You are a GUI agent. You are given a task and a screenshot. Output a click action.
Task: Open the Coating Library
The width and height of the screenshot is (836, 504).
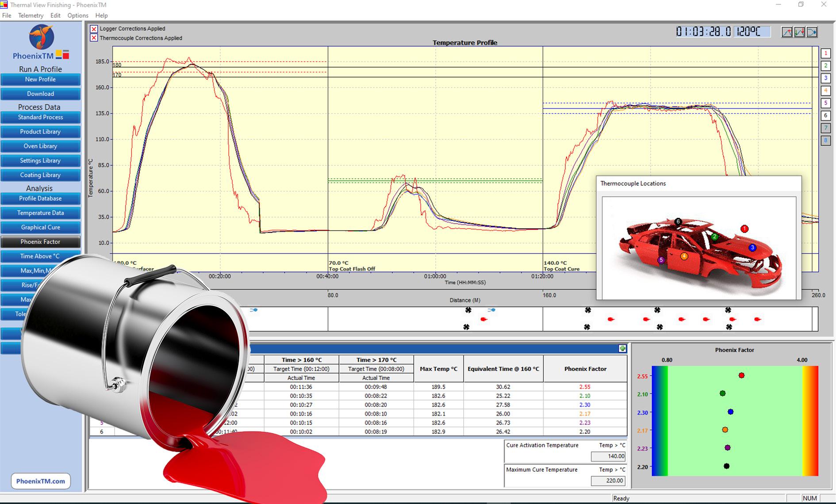[40, 175]
